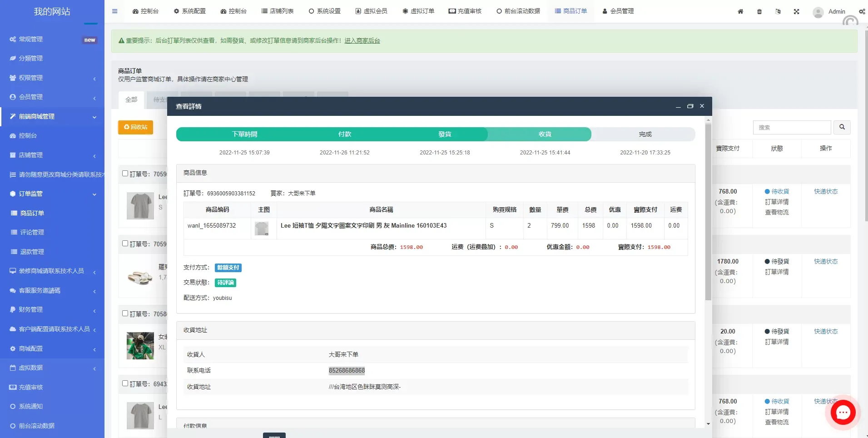
Task: Click the home icon near Admin
Action: coord(741,11)
